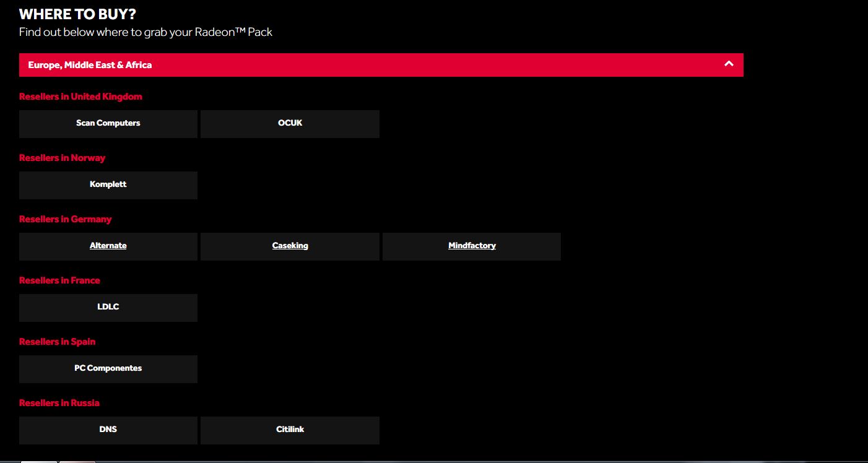Open Komplett reseller in Norway

pos(108,185)
